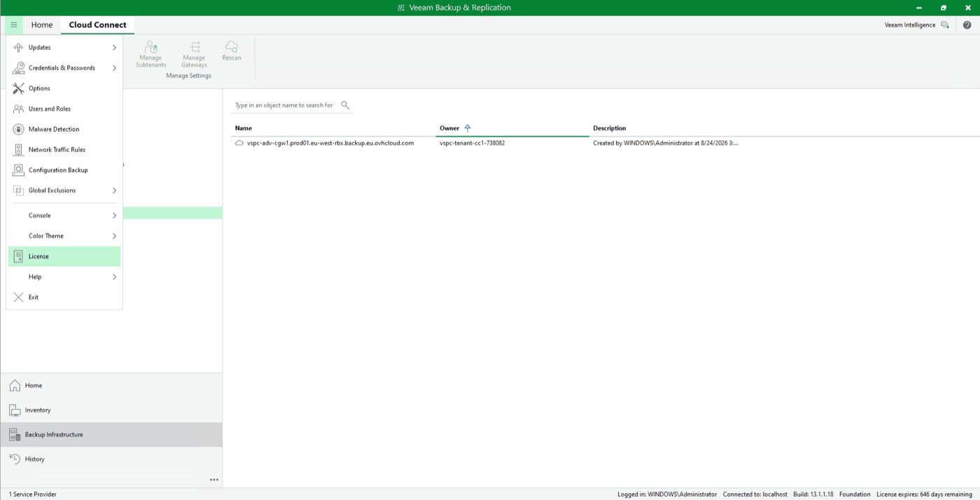980x500 pixels.
Task: Switch to the Home ribbon tab
Action: tap(42, 25)
